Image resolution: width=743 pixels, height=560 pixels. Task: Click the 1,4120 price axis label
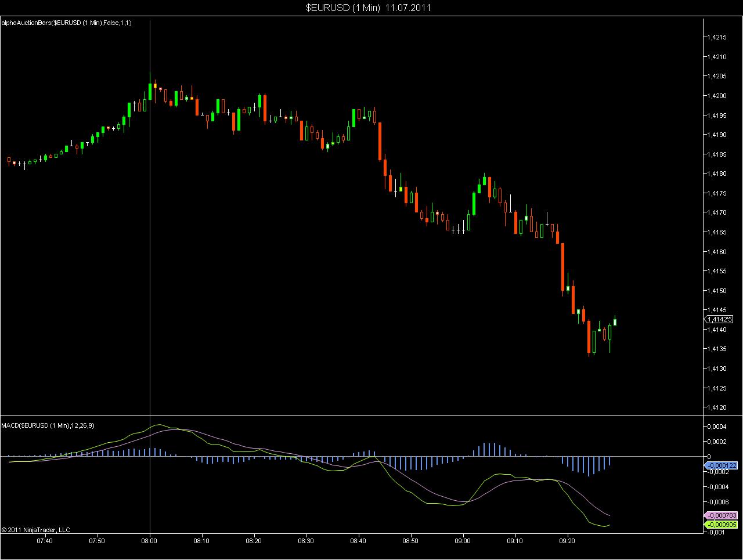[x=717, y=407]
